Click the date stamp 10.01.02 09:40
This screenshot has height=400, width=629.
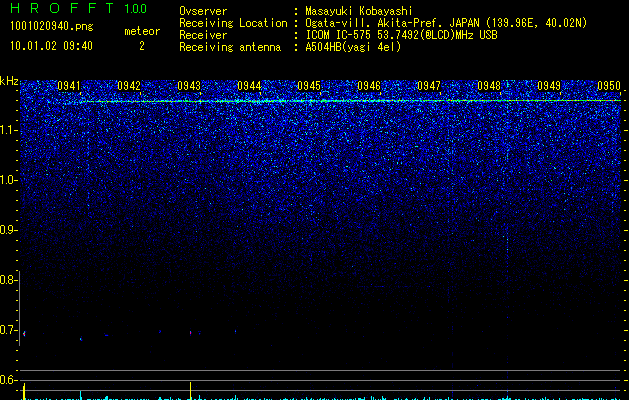click(51, 46)
